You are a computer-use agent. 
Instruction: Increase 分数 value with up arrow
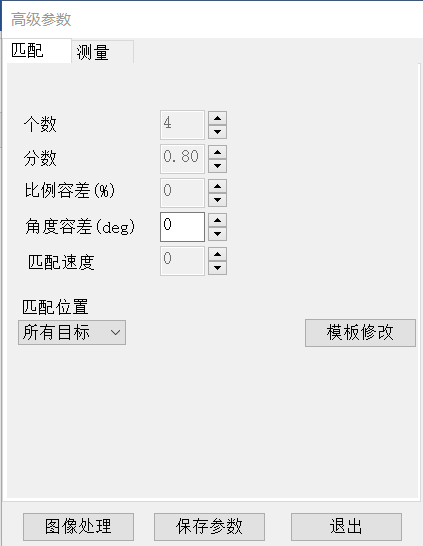click(x=218, y=152)
